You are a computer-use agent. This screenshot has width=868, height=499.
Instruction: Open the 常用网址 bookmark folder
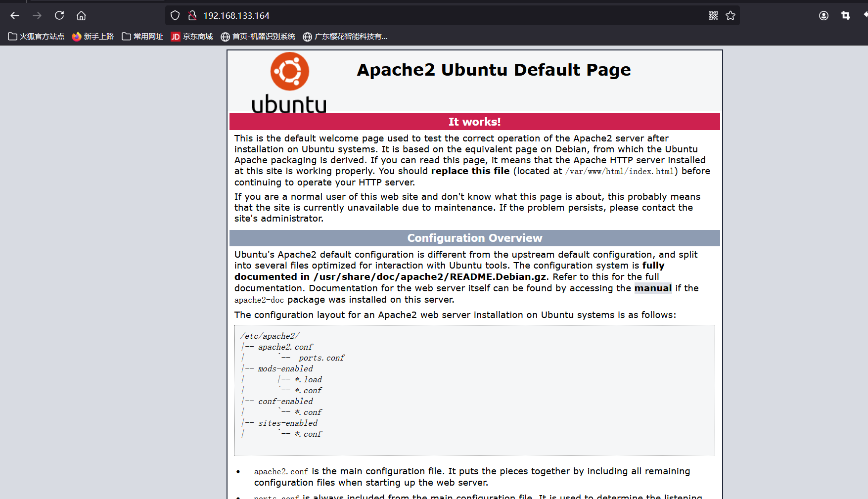tap(142, 37)
